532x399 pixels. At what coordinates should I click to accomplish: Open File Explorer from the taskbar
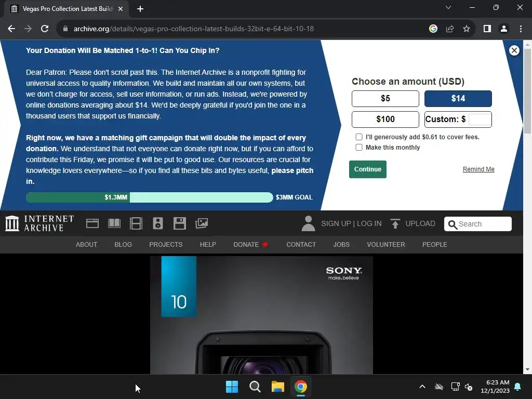tap(277, 387)
